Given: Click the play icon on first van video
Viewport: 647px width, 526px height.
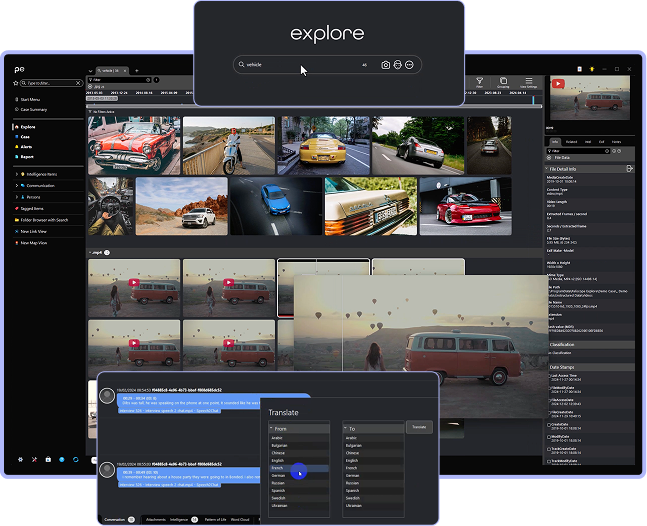Looking at the screenshot, I should (x=133, y=283).
